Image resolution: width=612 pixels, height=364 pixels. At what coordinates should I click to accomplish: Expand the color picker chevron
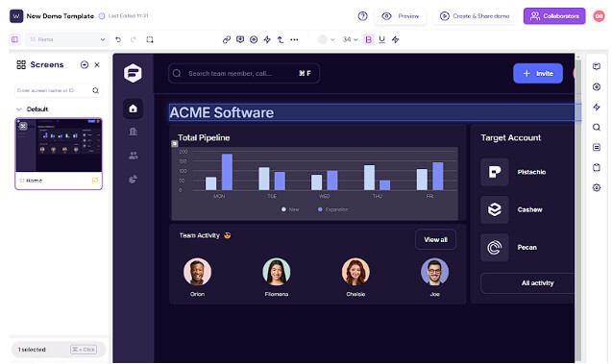click(332, 39)
